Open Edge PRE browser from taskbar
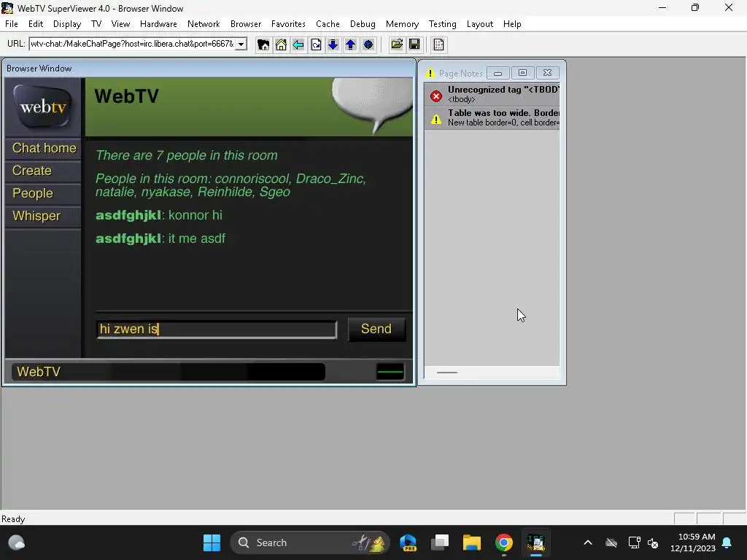Viewport: 747px width, 560px height. [x=409, y=542]
